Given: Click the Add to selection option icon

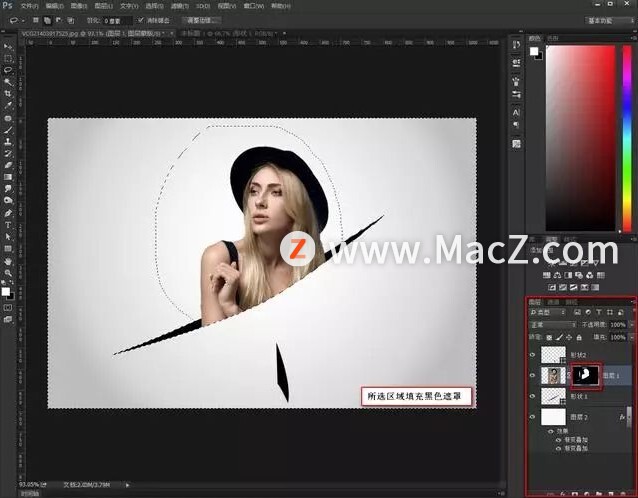Looking at the screenshot, I should [47, 20].
